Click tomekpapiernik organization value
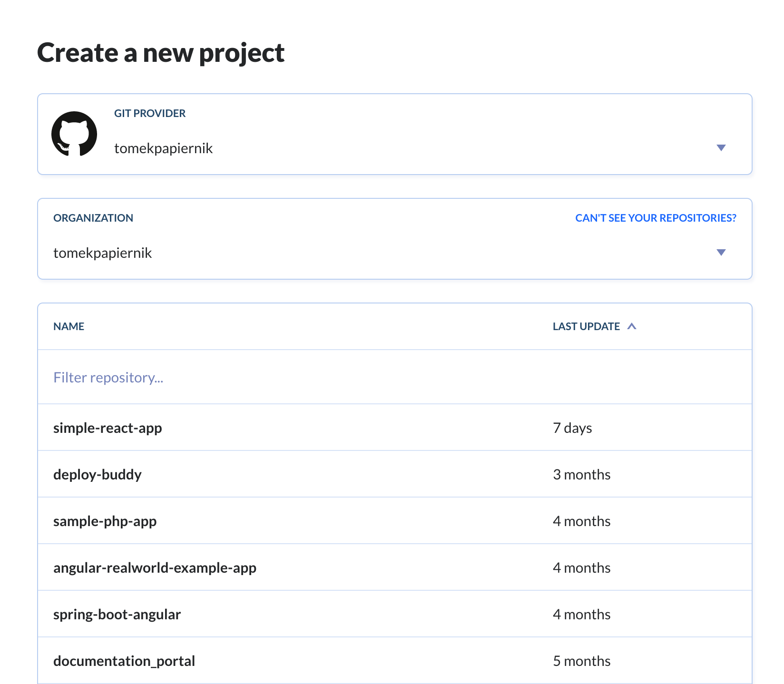This screenshot has width=784, height=684. point(102,253)
